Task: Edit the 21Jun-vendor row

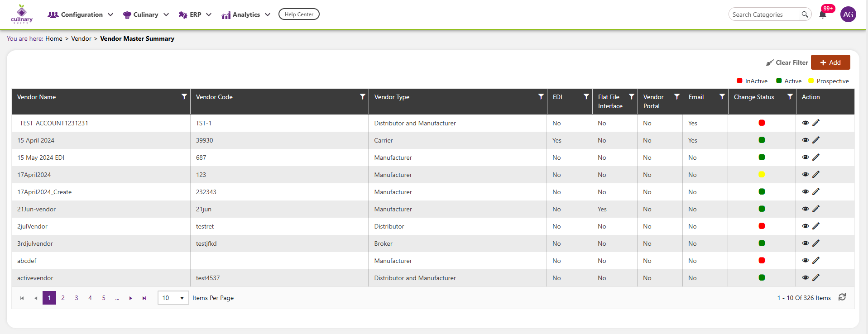Action: point(816,209)
